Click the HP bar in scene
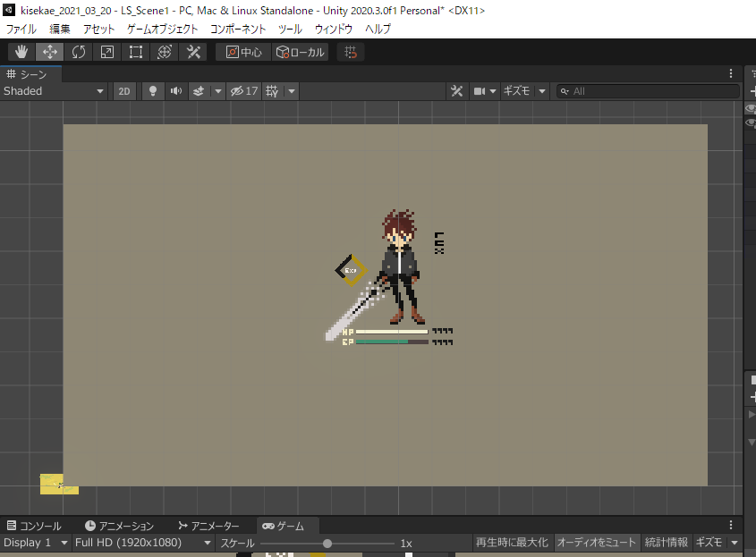The height and width of the screenshot is (557, 756). click(392, 332)
